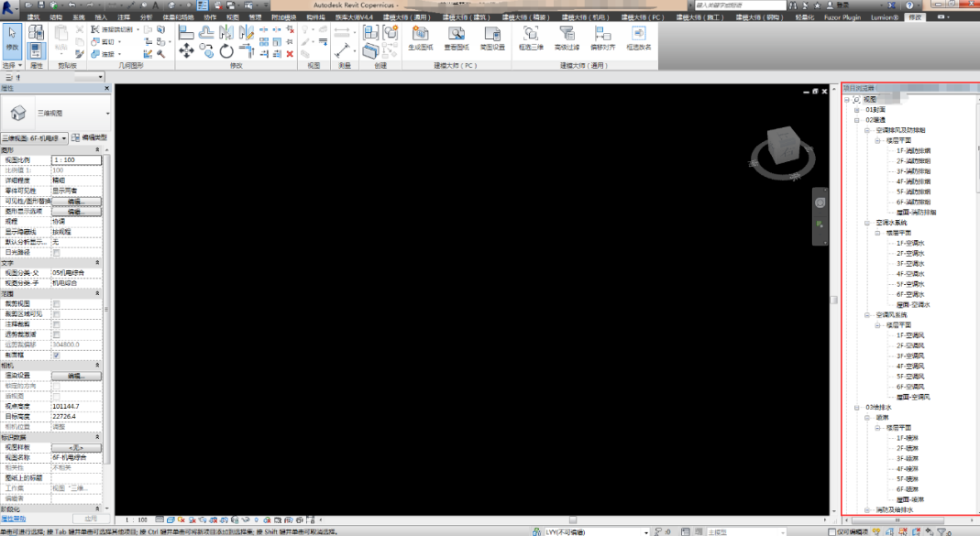
Task: Click the Save icon in quick access toolbar
Action: tap(40, 5)
